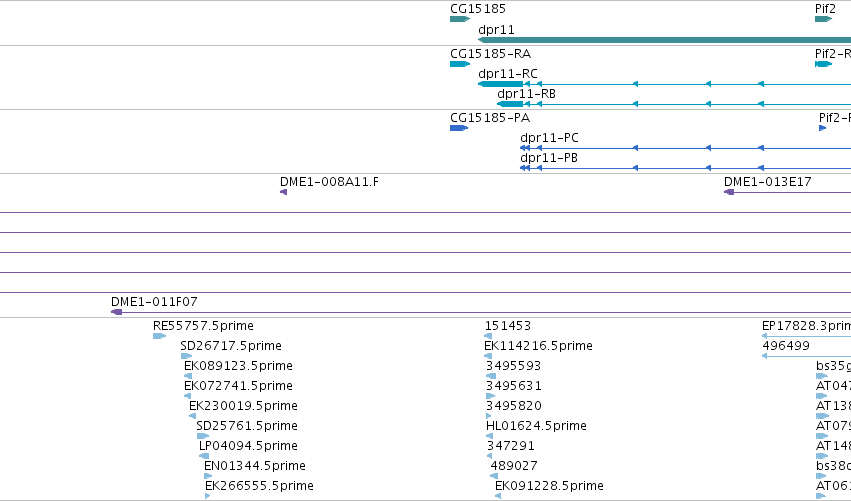Click the dpr11-RB thick exon block
Image resolution: width=851 pixels, height=501 pixels.
pyautogui.click(x=510, y=104)
